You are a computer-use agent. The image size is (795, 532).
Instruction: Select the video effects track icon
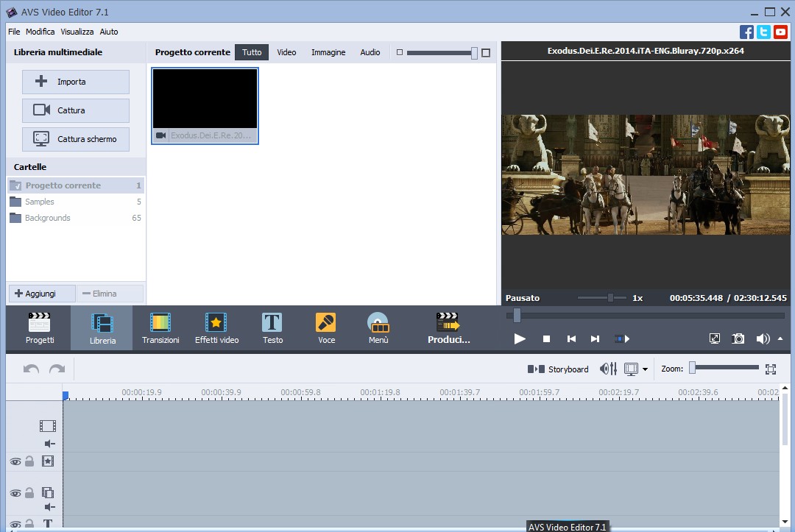click(48, 461)
